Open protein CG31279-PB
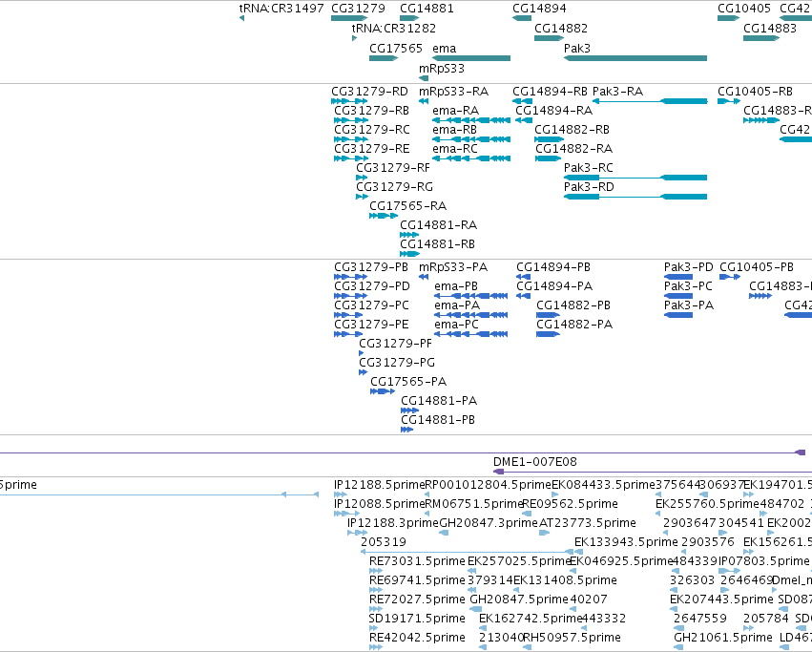This screenshot has height=652, width=812. point(351,277)
